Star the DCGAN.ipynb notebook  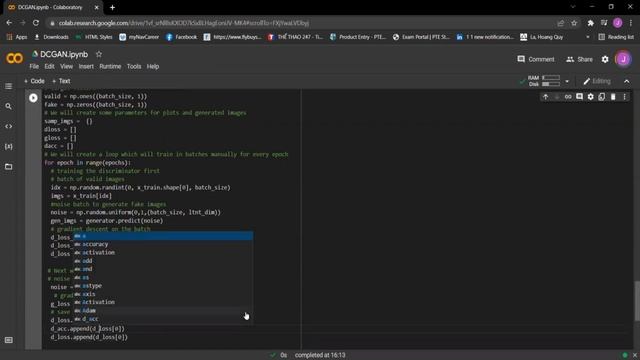click(x=99, y=54)
